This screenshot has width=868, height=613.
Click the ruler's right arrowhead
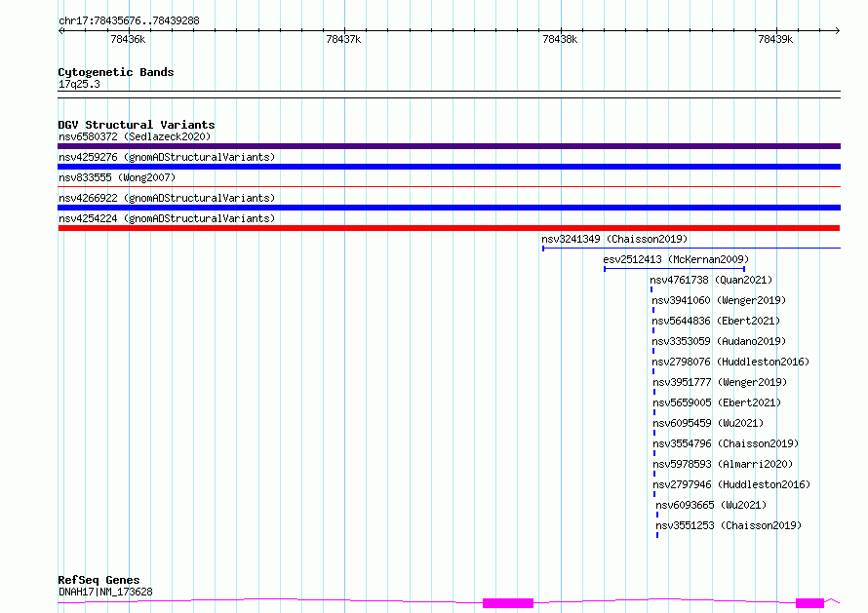pos(838,31)
